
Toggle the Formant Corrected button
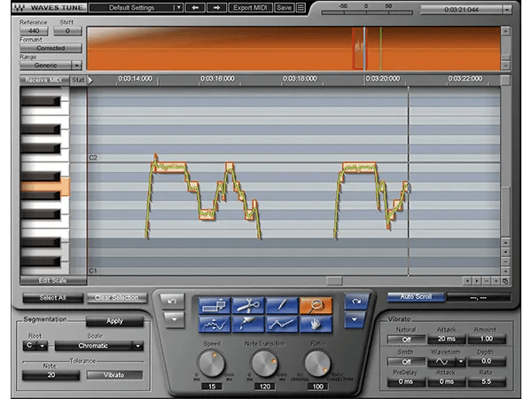(51, 48)
